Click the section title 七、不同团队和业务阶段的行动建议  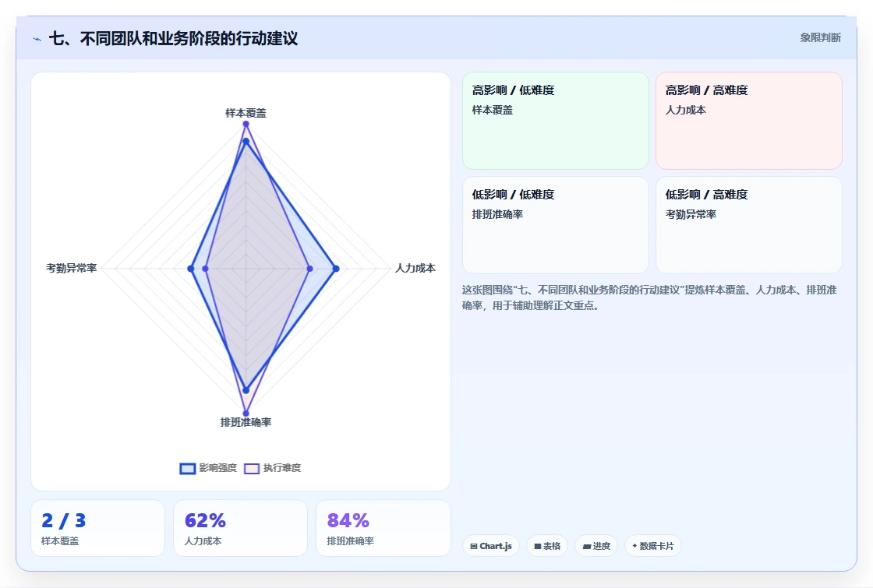(173, 38)
